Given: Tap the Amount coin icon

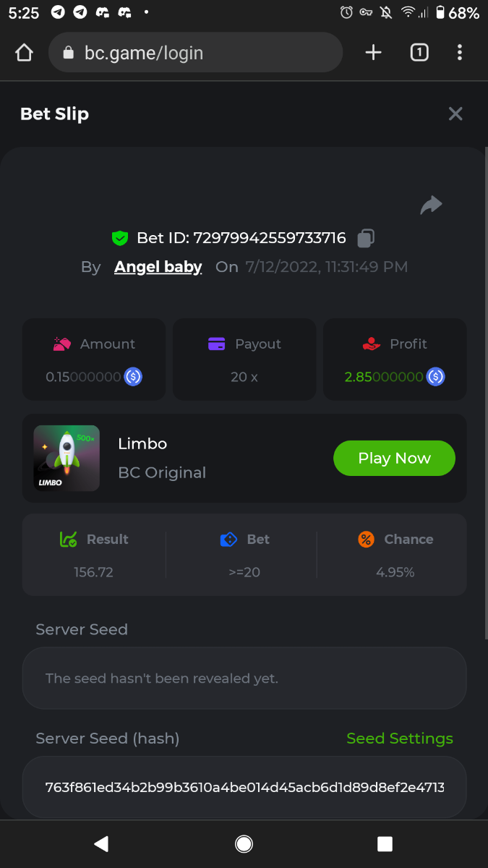Looking at the screenshot, I should pos(133,377).
